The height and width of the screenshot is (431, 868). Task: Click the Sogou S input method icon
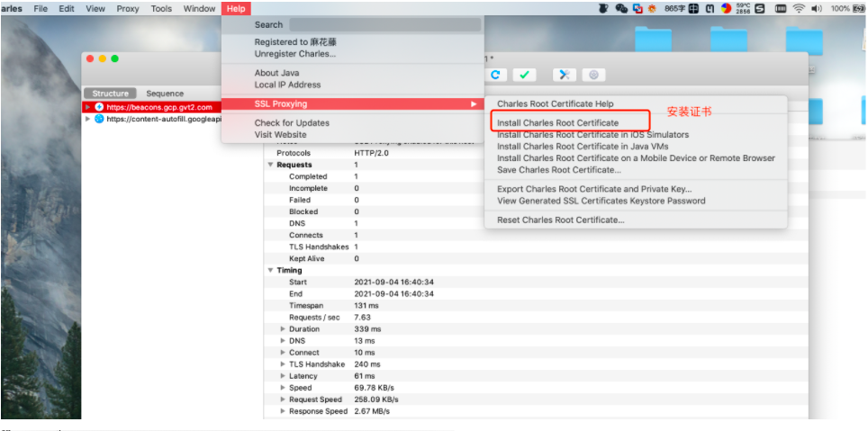click(760, 8)
